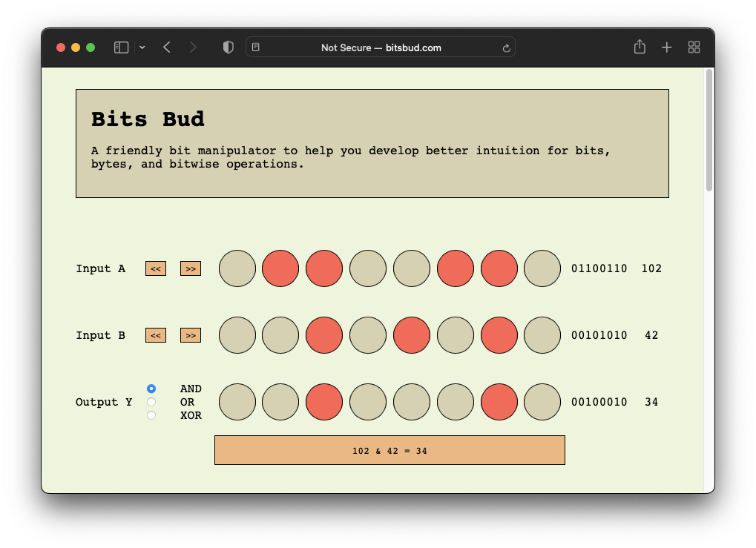Screen dimensions: 756x548
Task: Show the tab overview grid icon
Action: (694, 47)
